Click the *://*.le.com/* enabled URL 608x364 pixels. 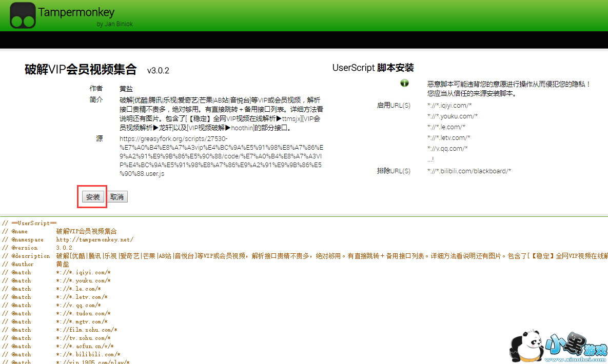click(x=446, y=127)
